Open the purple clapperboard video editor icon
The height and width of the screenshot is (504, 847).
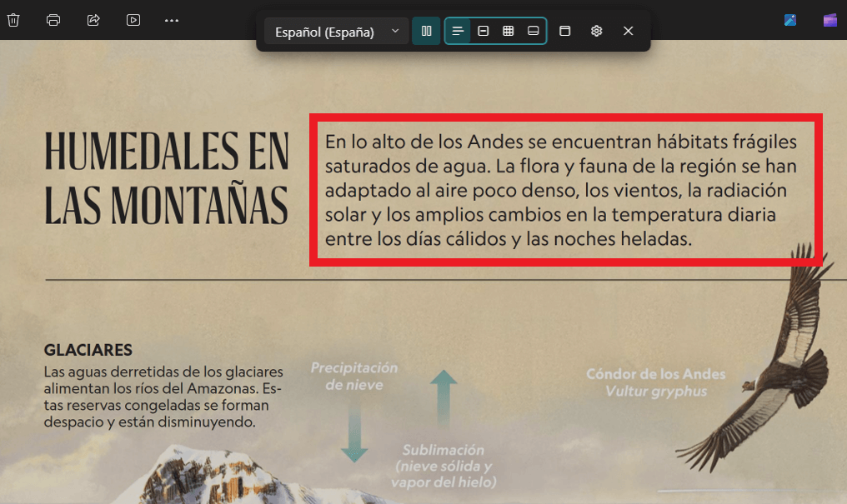(830, 20)
